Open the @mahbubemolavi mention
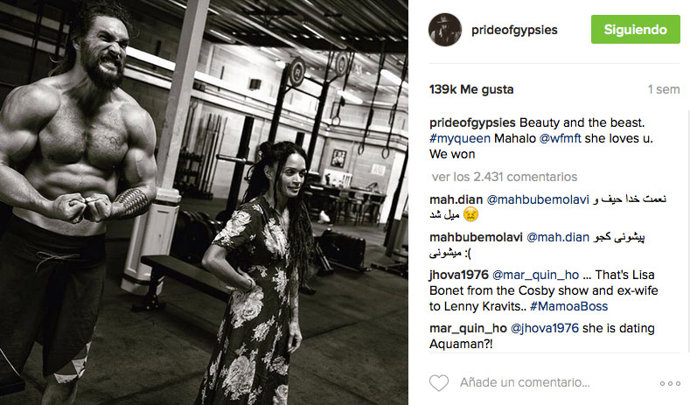Screen dimensions: 690x405 (x=537, y=199)
